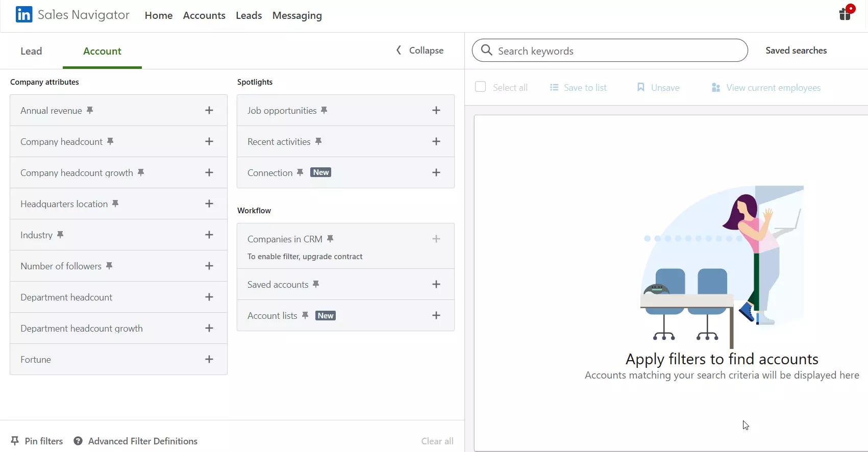Pin the Industry filter

(x=60, y=235)
